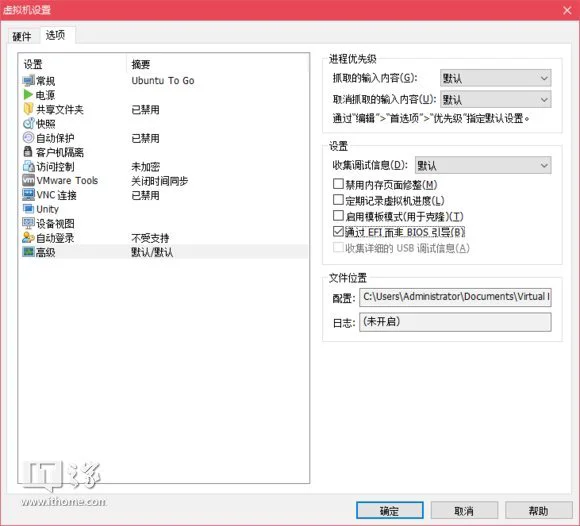The height and width of the screenshot is (526, 580).
Task: Open the 共享文件夹 shared folders icon
Action: tap(28, 109)
